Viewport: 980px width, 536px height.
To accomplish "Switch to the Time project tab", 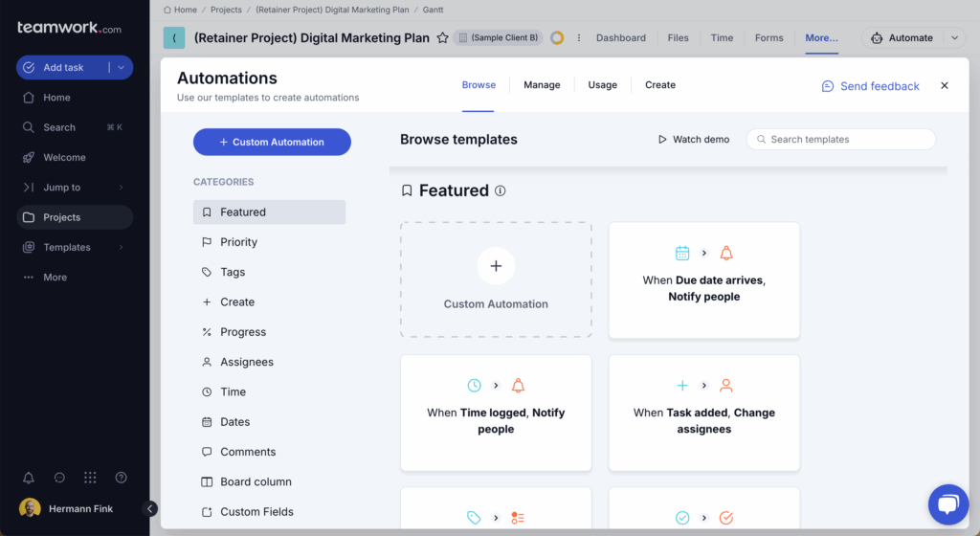I will click(722, 38).
